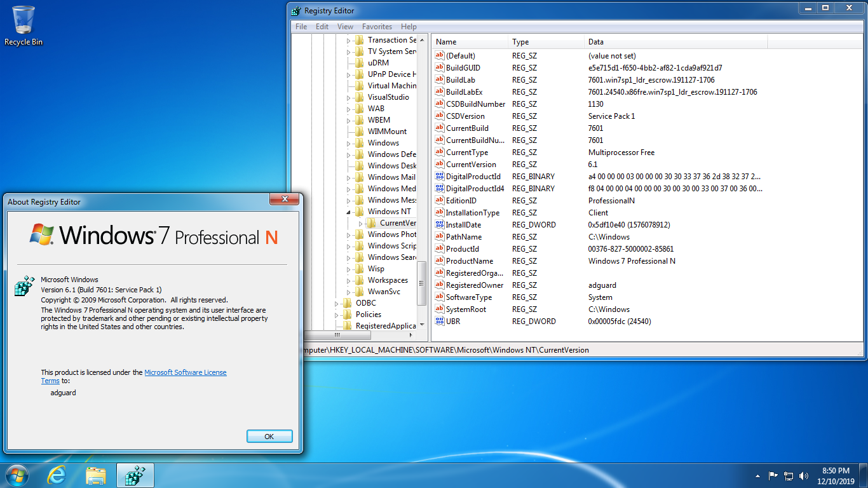Open the Recycle Bin desktop icon

coord(24,26)
